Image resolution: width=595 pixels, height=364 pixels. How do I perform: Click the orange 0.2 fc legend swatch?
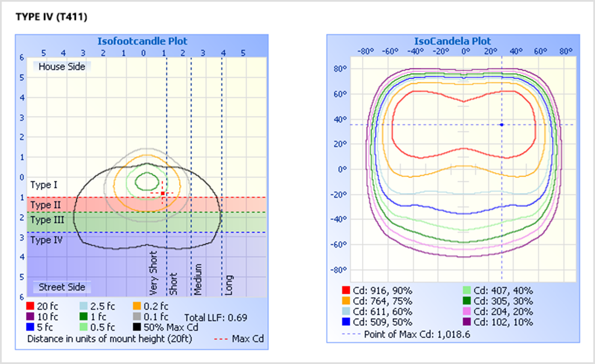(137, 306)
